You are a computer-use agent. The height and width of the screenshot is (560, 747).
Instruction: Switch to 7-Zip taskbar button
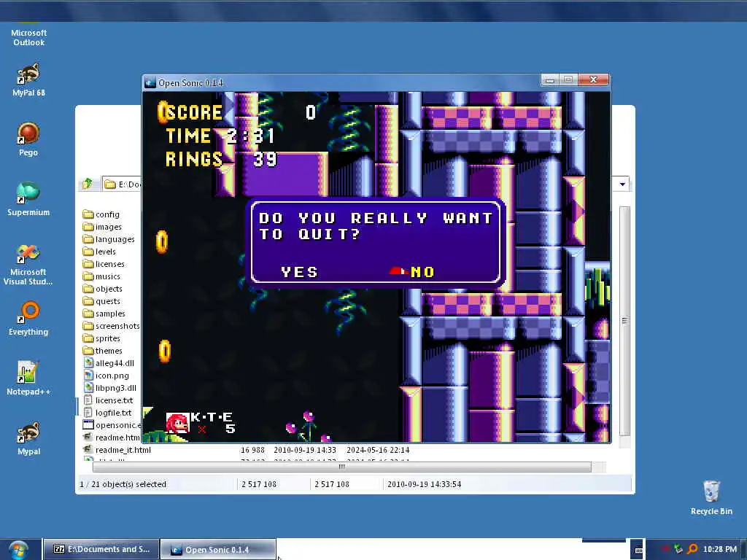[x=101, y=550]
